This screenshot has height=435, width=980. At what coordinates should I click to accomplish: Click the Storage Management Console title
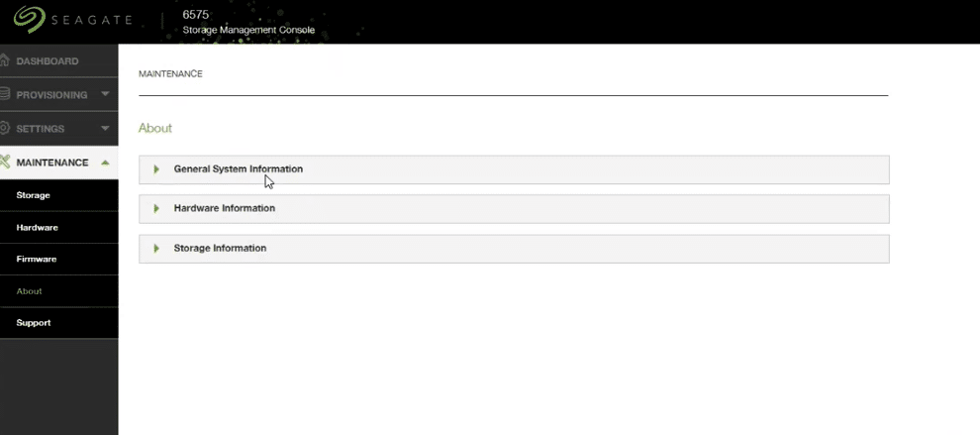click(x=248, y=30)
